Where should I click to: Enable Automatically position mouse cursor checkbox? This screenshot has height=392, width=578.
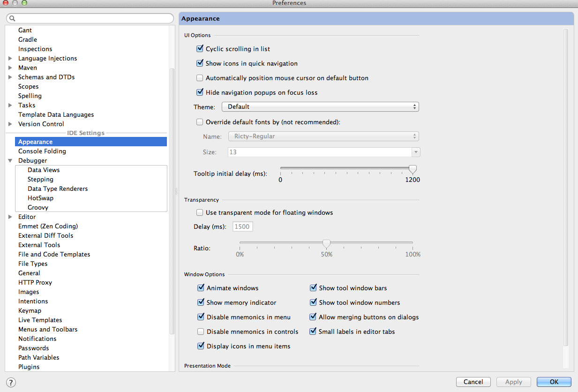[200, 78]
